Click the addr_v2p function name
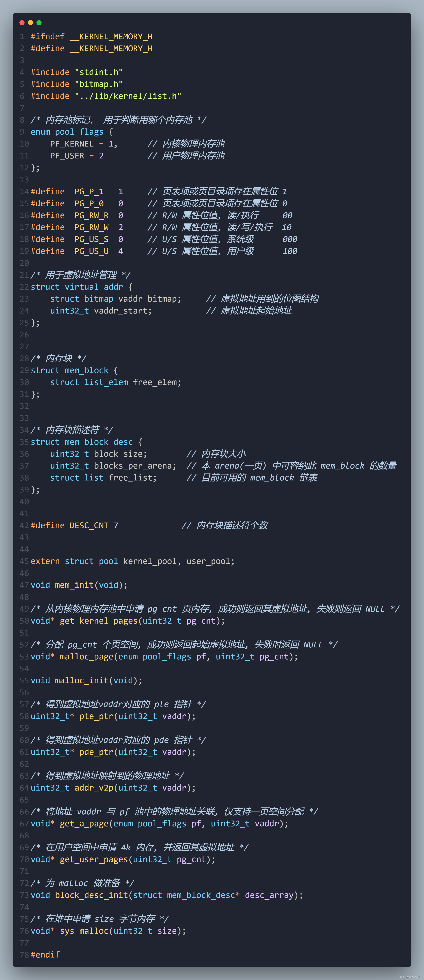The height and width of the screenshot is (980, 424). click(94, 788)
